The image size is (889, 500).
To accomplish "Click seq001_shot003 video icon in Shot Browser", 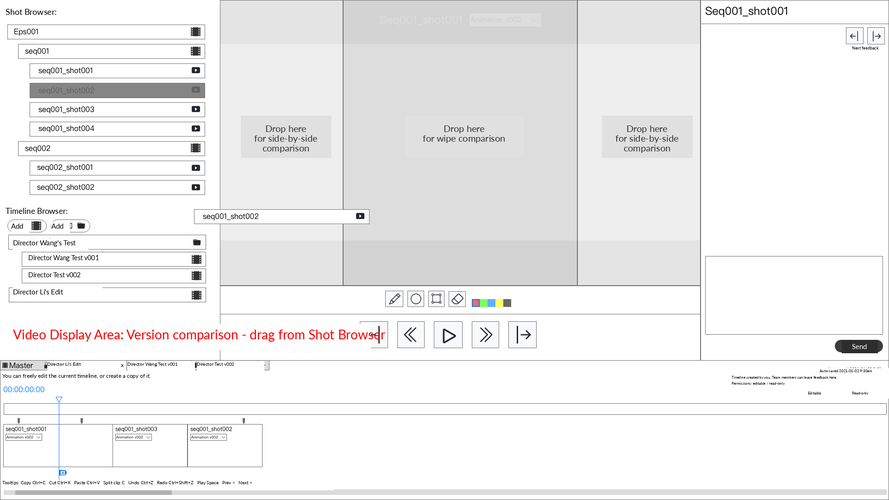I will click(x=196, y=109).
